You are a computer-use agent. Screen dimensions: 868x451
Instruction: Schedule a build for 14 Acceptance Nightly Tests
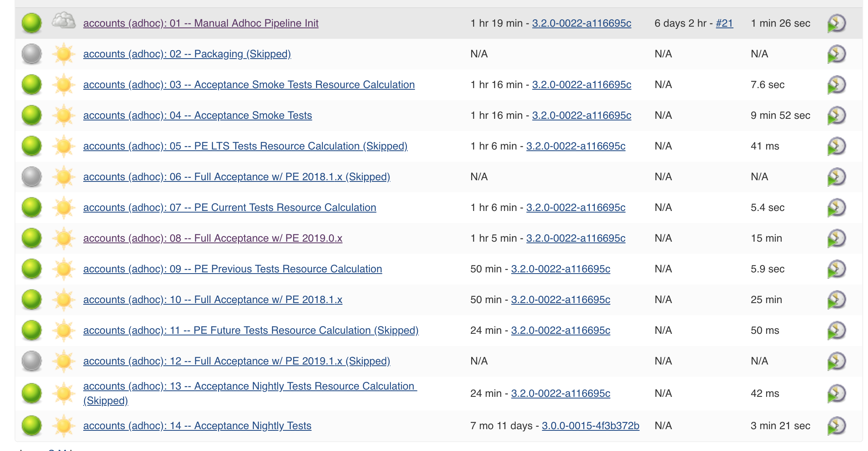click(836, 426)
